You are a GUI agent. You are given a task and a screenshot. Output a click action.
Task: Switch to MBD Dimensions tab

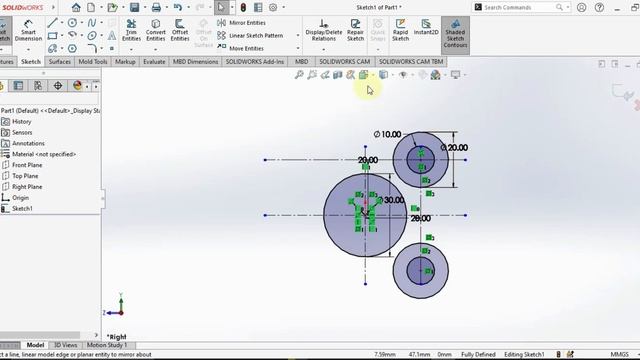(196, 62)
